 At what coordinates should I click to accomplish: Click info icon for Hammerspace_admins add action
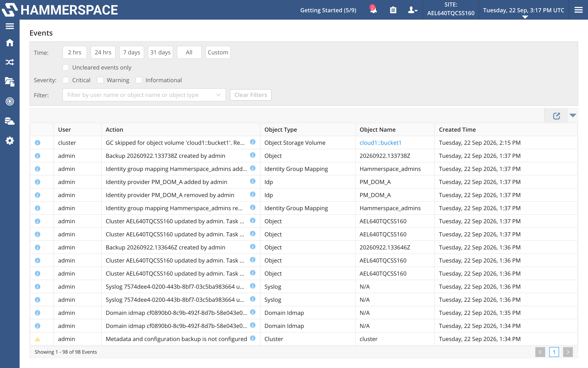(253, 168)
